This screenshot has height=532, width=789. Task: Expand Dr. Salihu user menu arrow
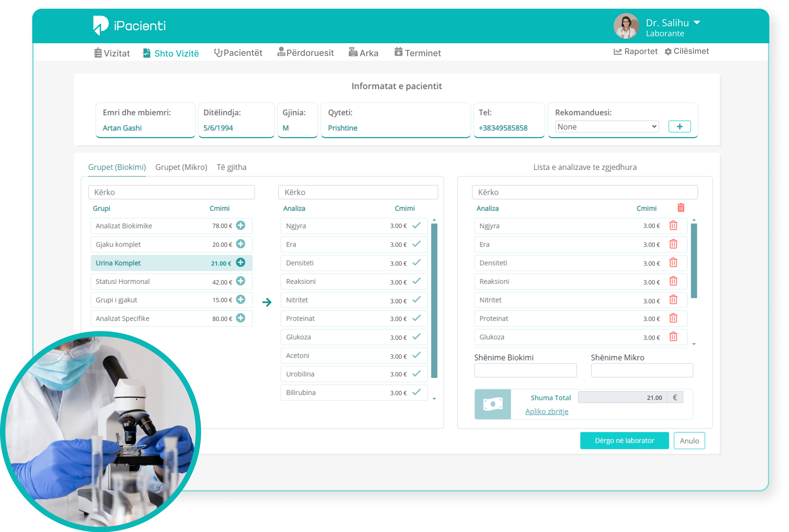pyautogui.click(x=697, y=22)
